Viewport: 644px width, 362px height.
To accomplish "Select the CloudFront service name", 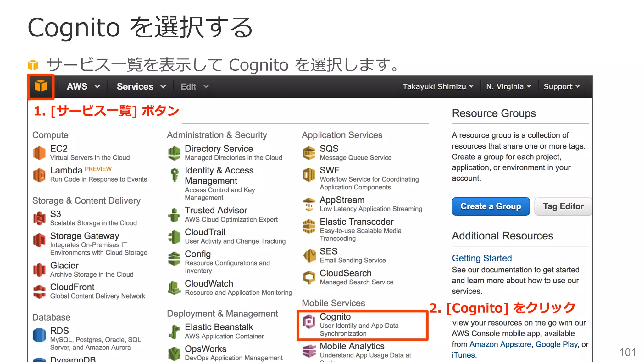I will (x=72, y=287).
